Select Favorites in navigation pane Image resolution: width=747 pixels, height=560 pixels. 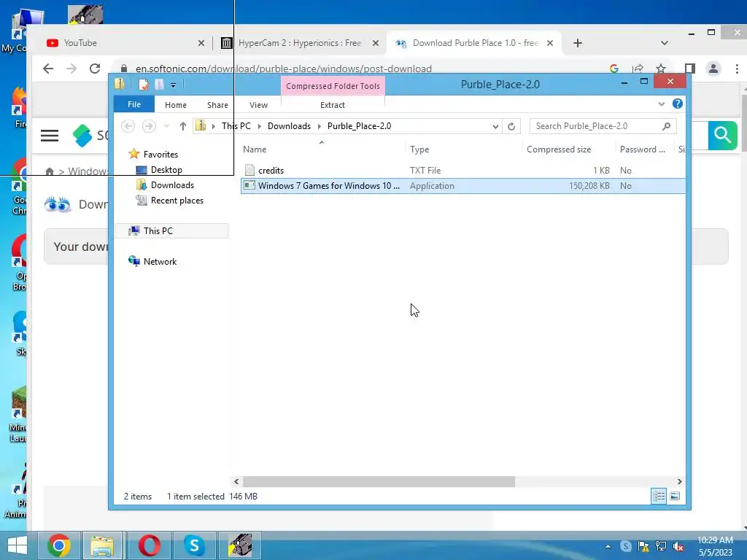153,155
